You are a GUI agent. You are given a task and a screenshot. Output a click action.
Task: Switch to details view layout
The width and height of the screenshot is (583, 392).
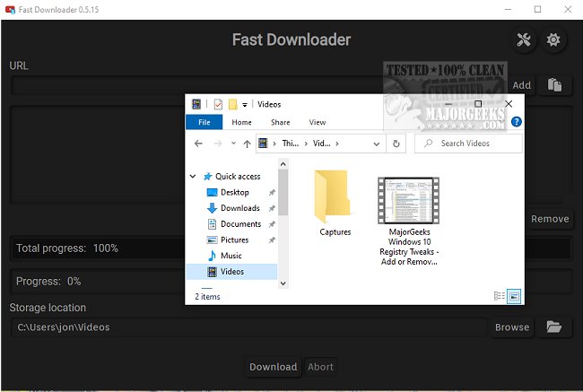point(499,295)
